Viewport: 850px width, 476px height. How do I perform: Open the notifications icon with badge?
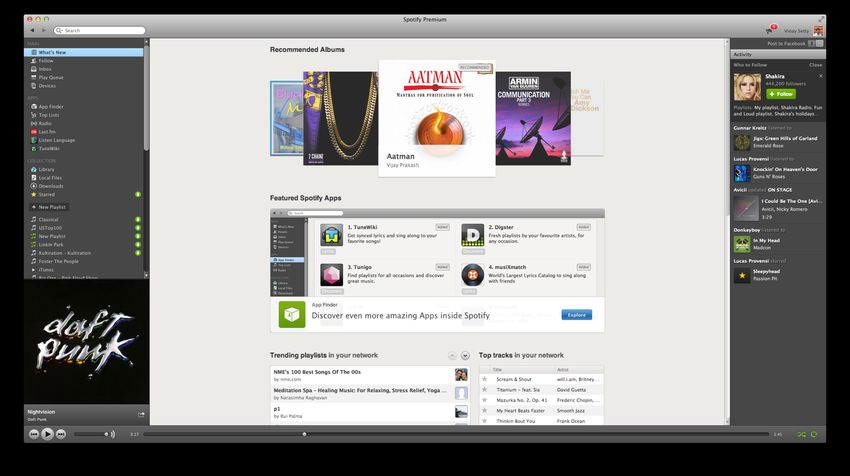coord(770,30)
